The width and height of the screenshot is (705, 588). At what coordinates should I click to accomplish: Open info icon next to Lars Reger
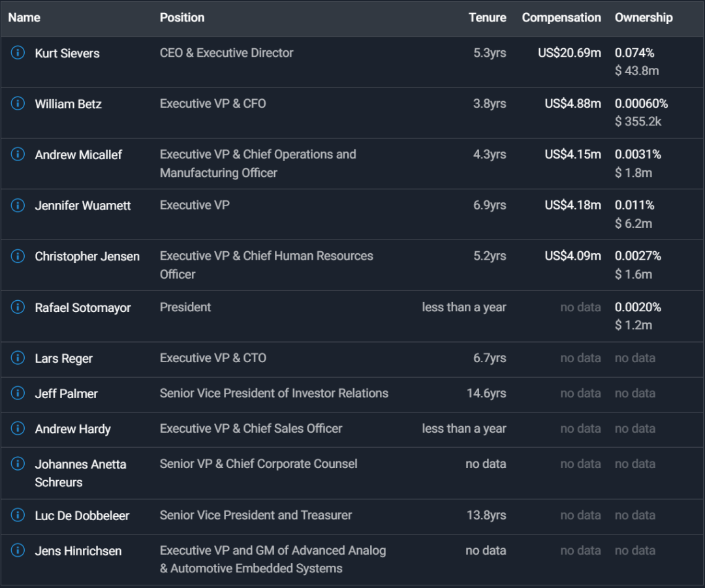(x=18, y=358)
